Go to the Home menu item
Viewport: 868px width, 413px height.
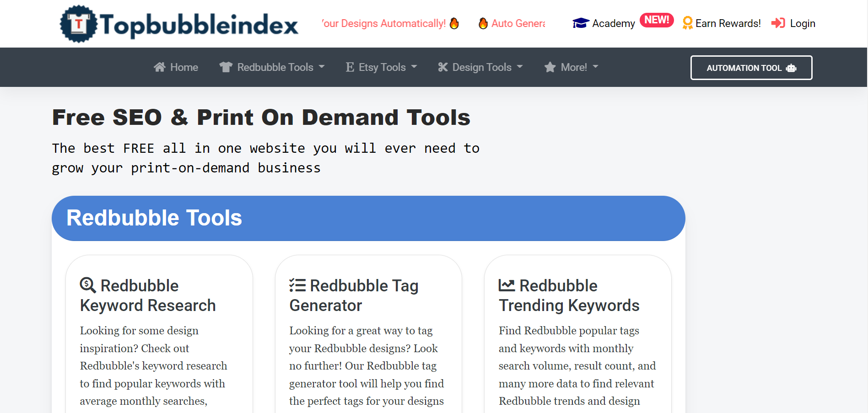184,67
